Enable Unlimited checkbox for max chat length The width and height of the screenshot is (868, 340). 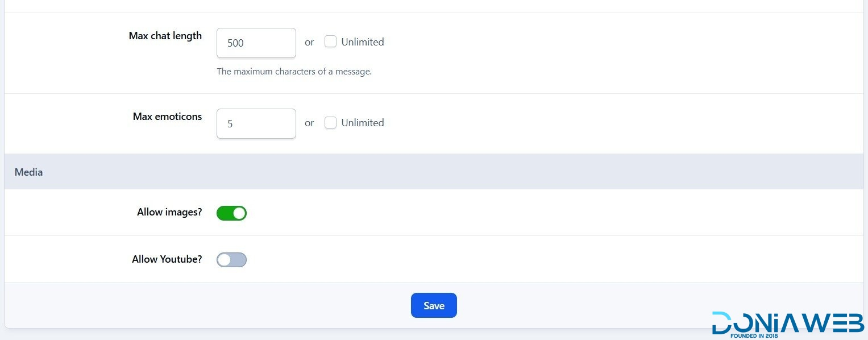point(330,42)
